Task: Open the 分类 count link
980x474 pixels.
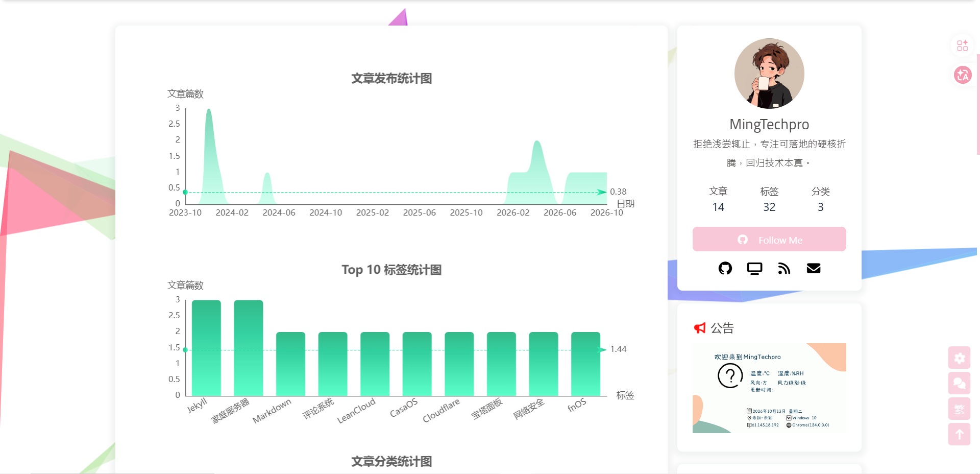Action: pyautogui.click(x=820, y=199)
